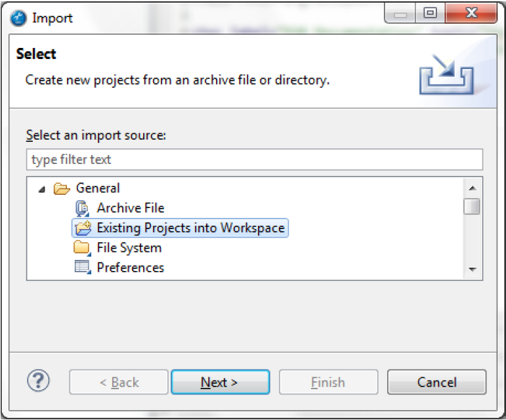
Task: Click the Preferences icon in tree
Action: click(82, 268)
